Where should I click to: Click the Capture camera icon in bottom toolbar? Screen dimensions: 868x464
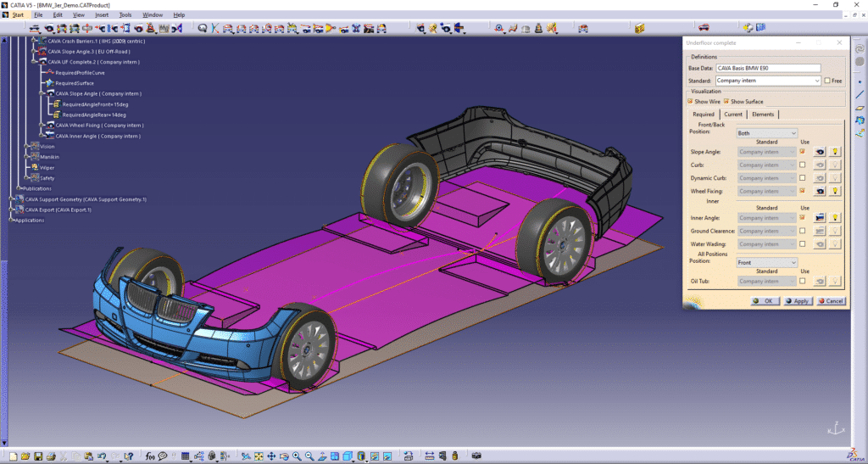pos(476,456)
